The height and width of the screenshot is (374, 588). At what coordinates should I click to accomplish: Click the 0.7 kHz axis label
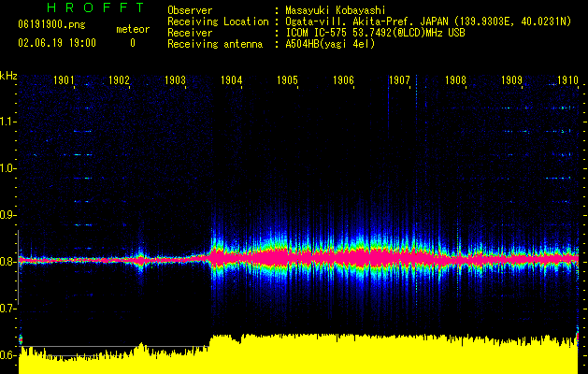(8, 309)
